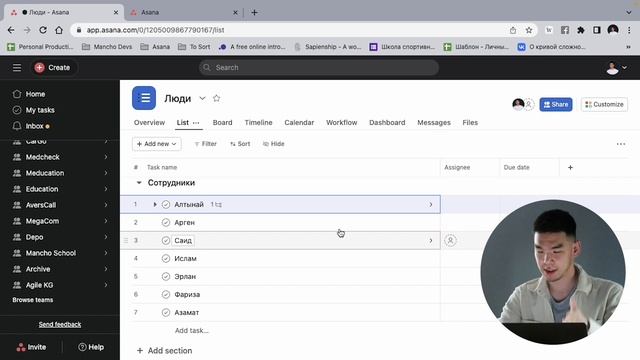Screen dimensions: 640x360
Task: Focus the Asana search field
Action: point(319,67)
